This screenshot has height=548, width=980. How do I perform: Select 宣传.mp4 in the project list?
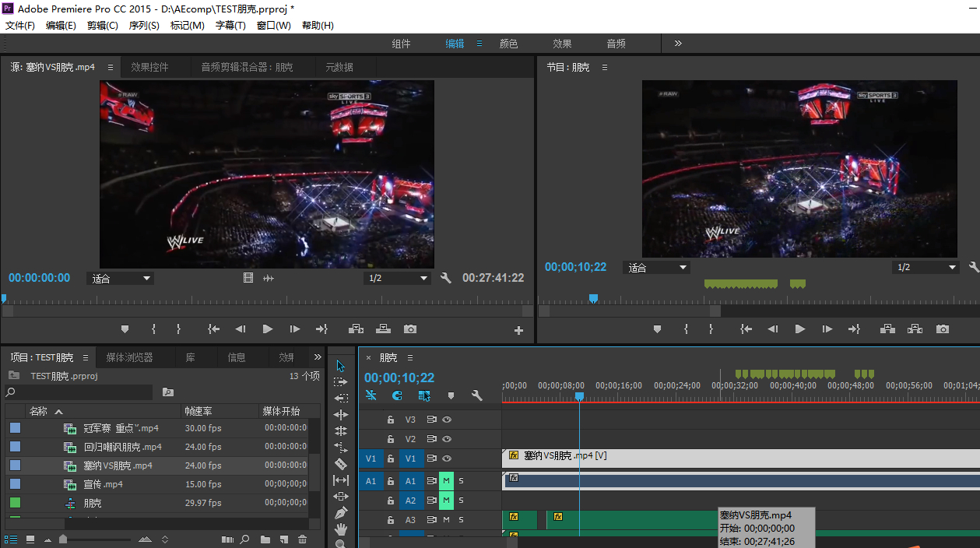pos(104,484)
